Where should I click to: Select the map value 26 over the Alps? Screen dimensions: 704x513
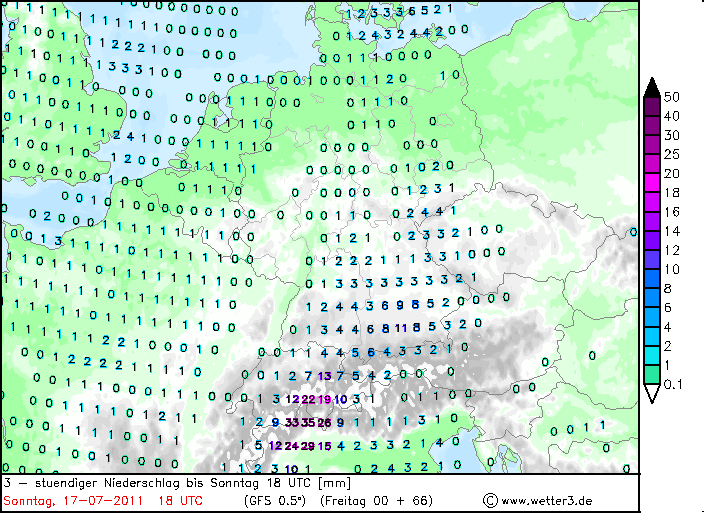(324, 422)
